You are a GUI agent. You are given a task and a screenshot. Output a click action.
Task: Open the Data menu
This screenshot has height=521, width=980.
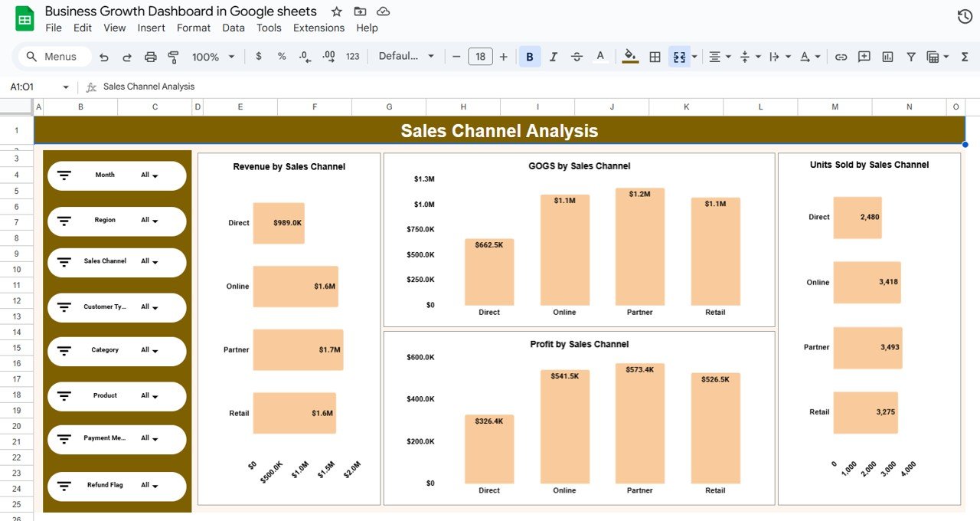click(x=233, y=28)
